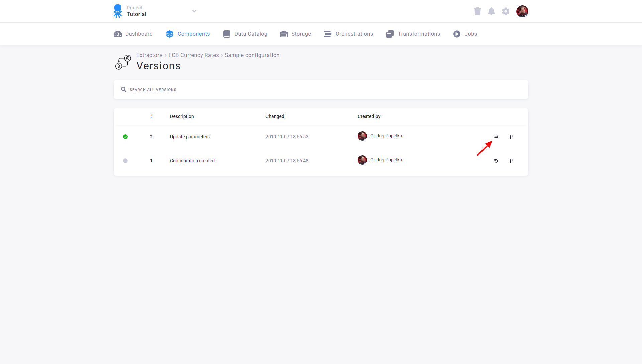Rollback to version 1
This screenshot has width=642, height=364.
[x=496, y=161]
